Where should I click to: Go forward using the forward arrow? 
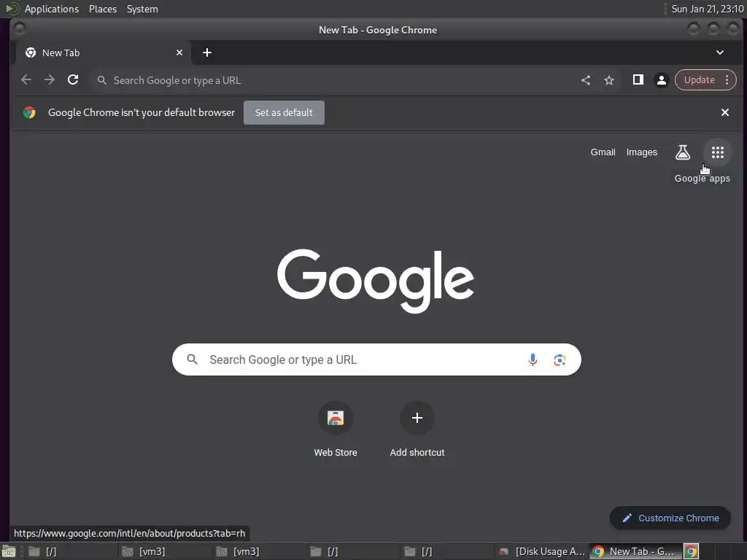click(x=50, y=80)
